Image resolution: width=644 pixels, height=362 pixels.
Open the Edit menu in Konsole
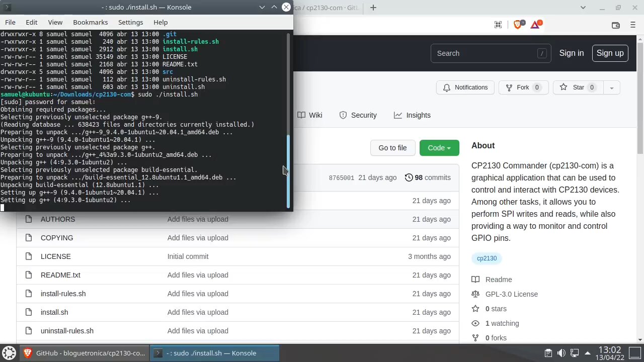[x=32, y=22]
